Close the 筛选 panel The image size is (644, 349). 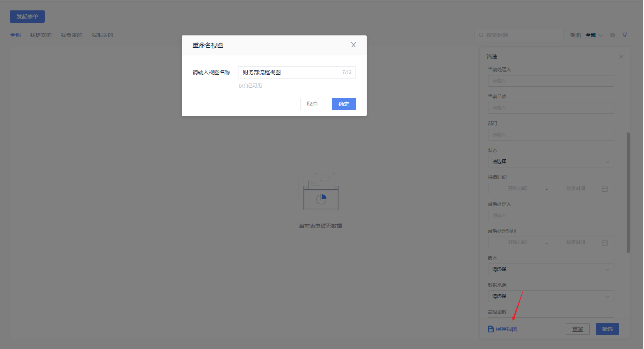pos(621,57)
